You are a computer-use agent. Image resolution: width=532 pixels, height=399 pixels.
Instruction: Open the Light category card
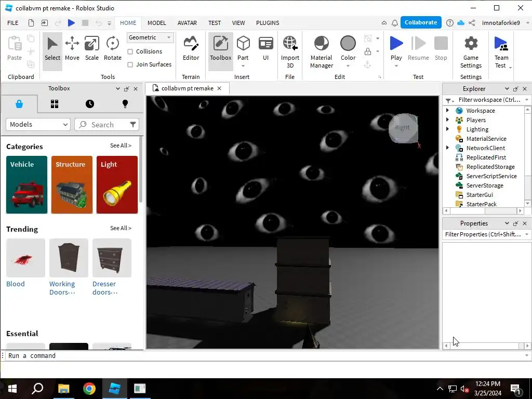click(x=117, y=184)
